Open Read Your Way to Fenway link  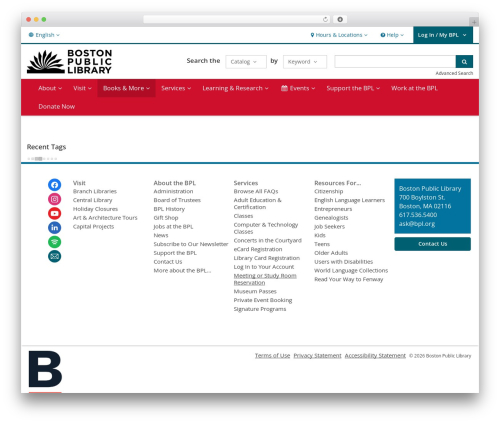[348, 279]
